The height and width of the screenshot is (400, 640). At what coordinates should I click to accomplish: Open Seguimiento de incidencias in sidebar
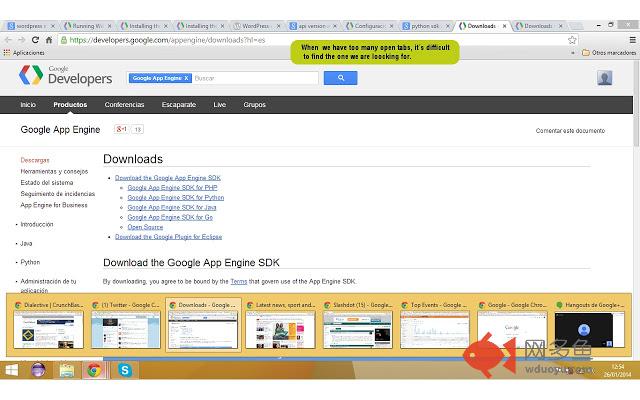pos(58,194)
